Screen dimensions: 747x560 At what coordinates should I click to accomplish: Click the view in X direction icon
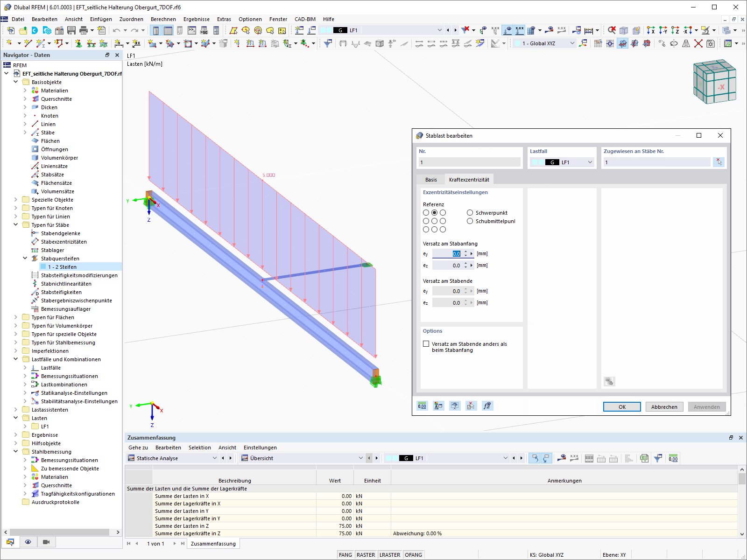tap(651, 30)
